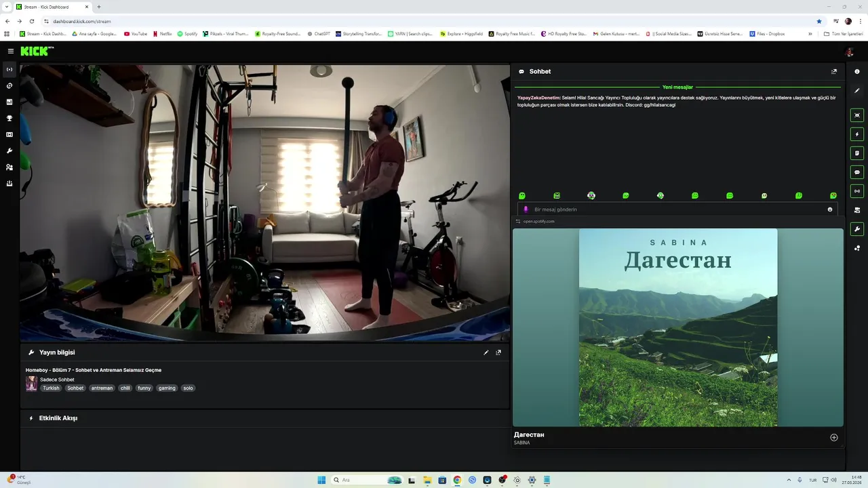Open the Files - Dropbox bookmark

click(767, 33)
